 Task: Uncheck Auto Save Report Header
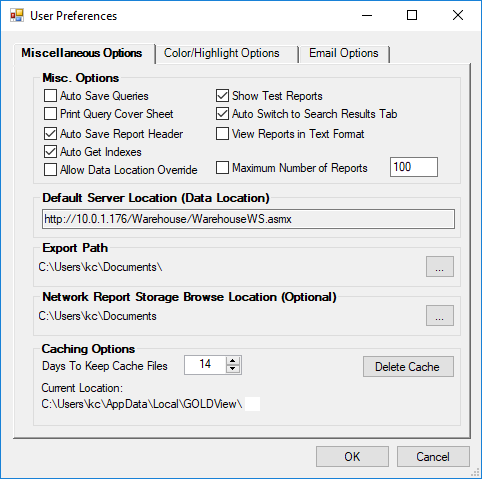point(50,134)
